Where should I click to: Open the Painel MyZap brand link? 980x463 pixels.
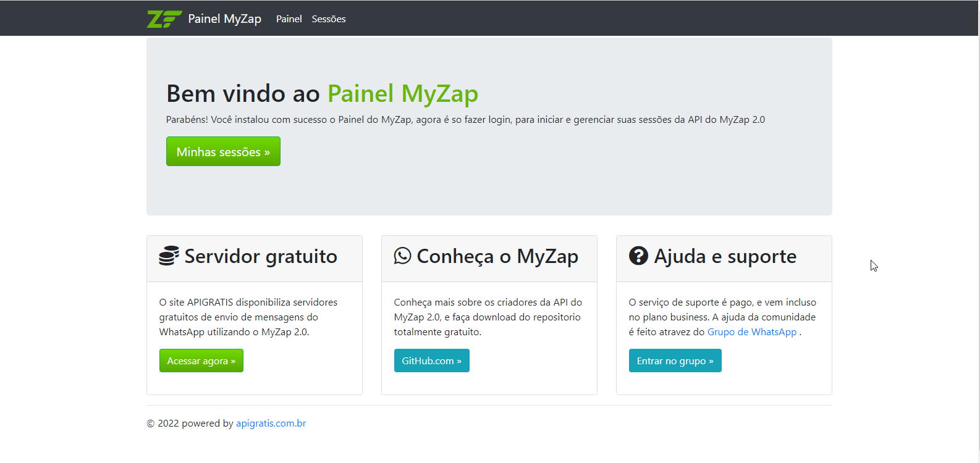225,19
